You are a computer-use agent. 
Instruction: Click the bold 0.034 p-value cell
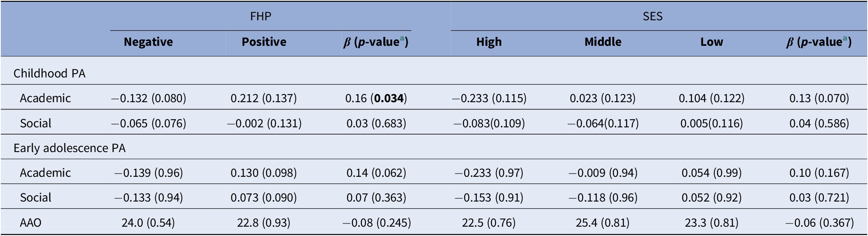point(389,99)
